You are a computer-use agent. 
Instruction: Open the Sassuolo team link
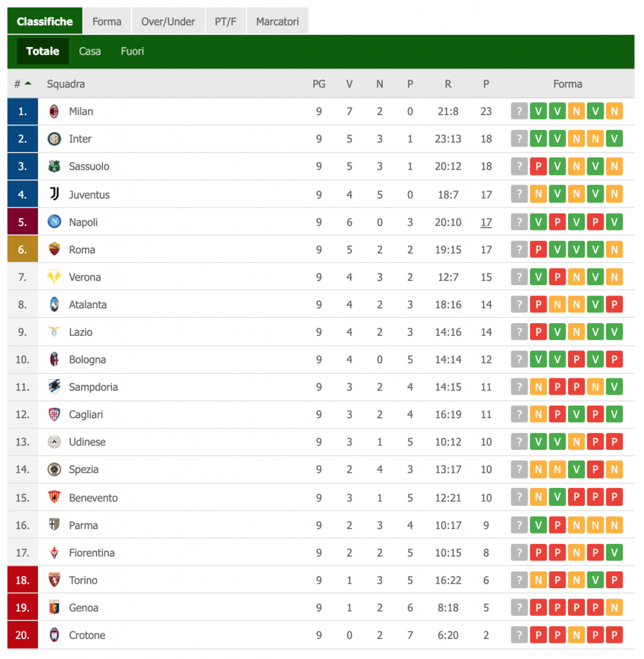tap(89, 167)
